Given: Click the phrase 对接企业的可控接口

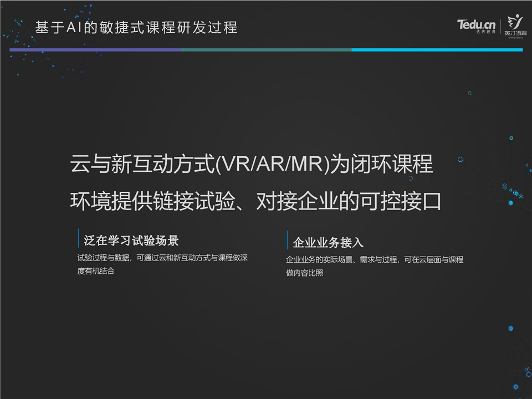Looking at the screenshot, I should [349, 201].
